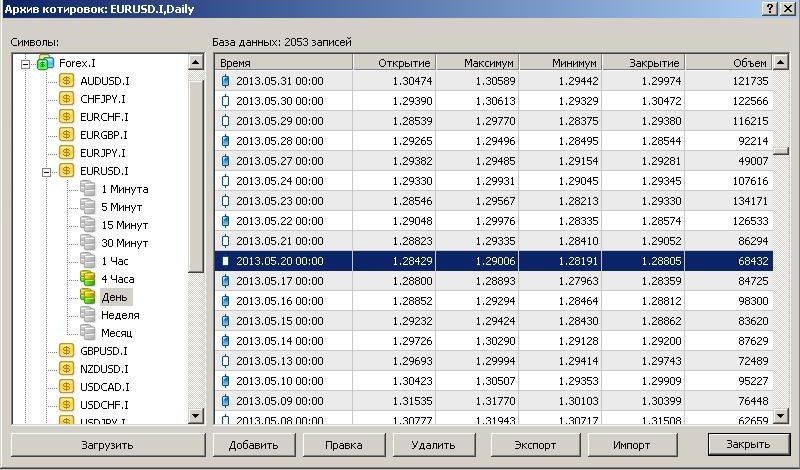Click the Загрузить button
Image resolution: width=800 pixels, height=470 pixels.
coord(108,445)
